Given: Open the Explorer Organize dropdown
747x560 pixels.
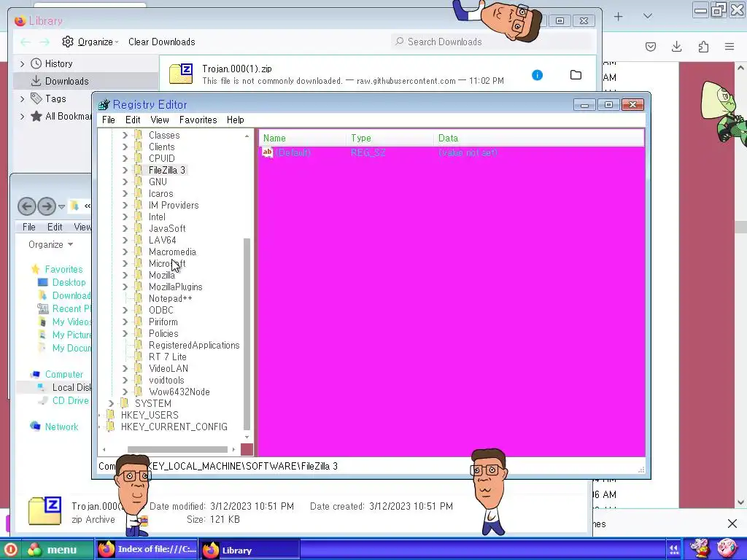Looking at the screenshot, I should (x=50, y=245).
